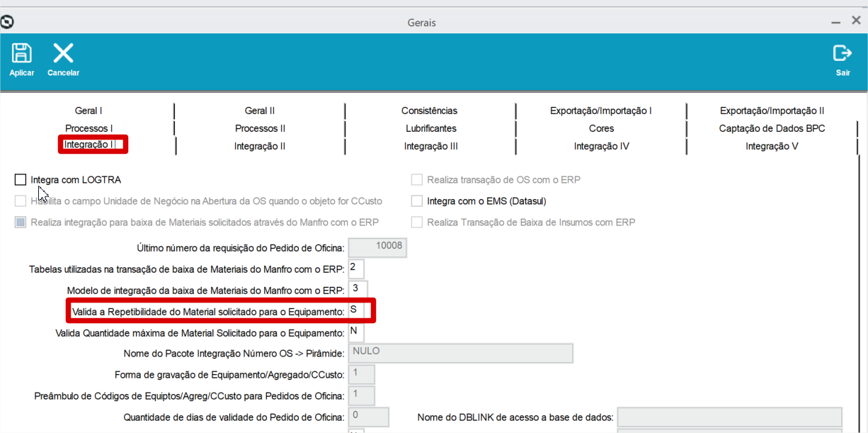Select the Integração I tab
The image size is (868, 433).
[x=88, y=145]
